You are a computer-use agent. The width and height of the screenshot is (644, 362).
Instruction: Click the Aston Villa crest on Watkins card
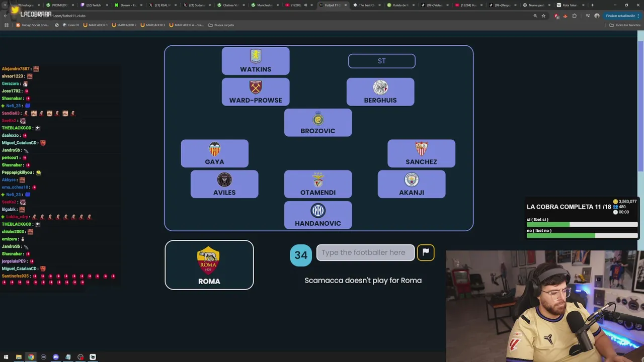[x=256, y=56]
